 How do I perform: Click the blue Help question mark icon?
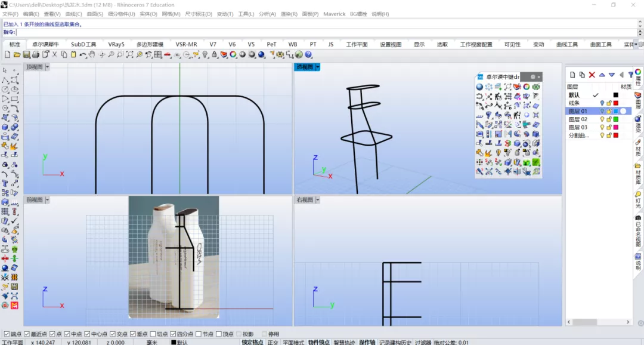308,54
